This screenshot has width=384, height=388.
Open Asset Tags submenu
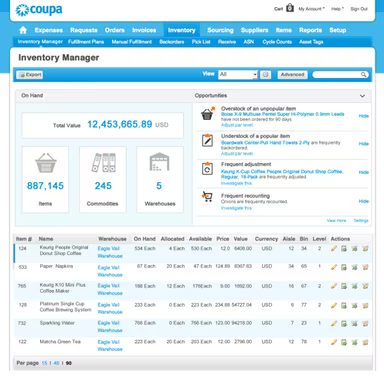coord(311,42)
